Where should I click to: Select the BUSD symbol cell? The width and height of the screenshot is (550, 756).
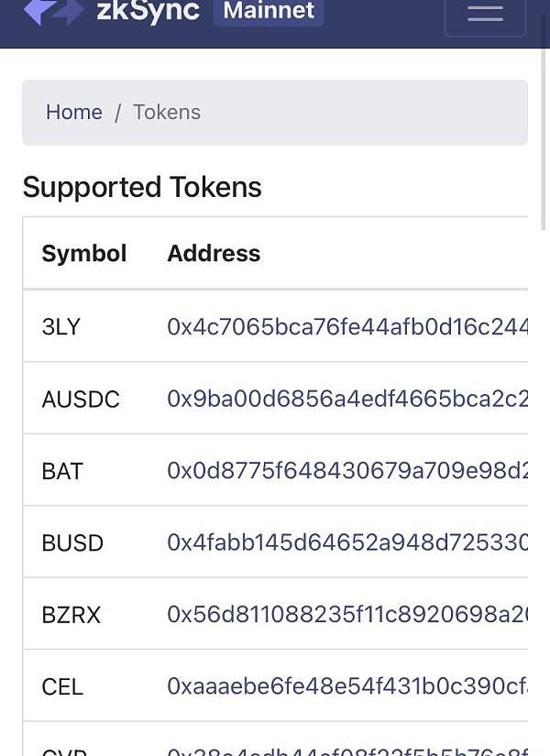[x=72, y=542]
